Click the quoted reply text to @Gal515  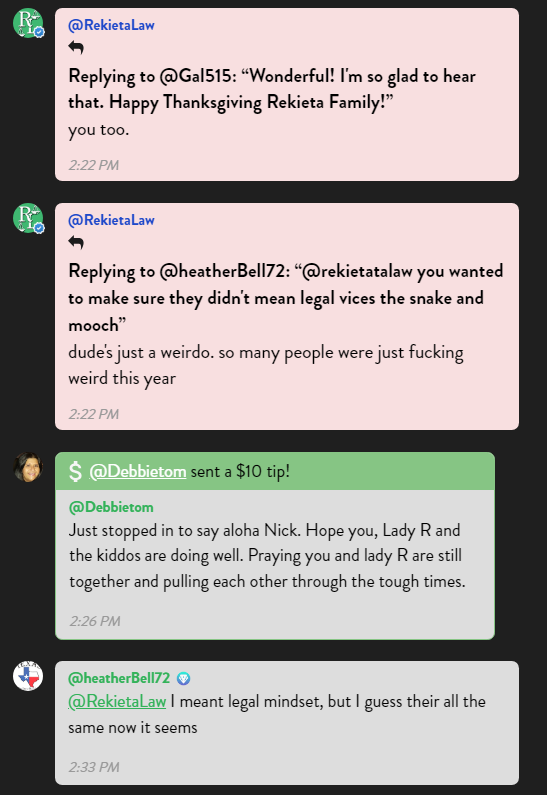pyautogui.click(x=272, y=89)
